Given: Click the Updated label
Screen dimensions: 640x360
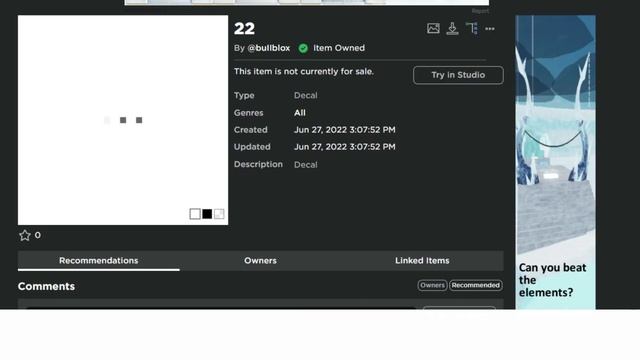Looking at the screenshot, I should click(x=252, y=147).
